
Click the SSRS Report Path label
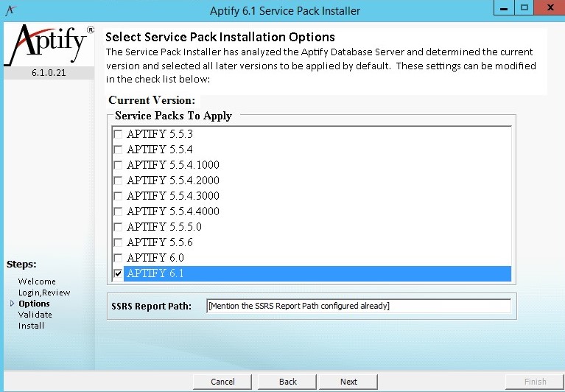click(x=151, y=307)
